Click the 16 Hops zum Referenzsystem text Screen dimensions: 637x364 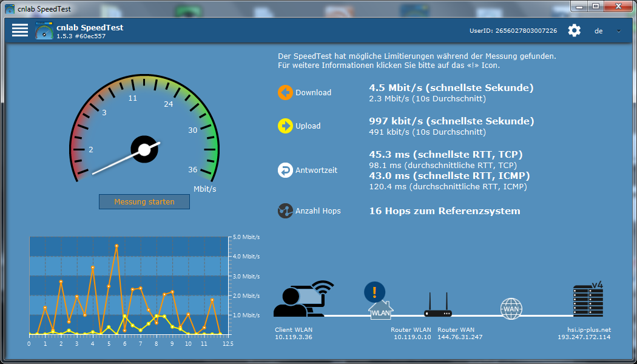[x=445, y=211]
